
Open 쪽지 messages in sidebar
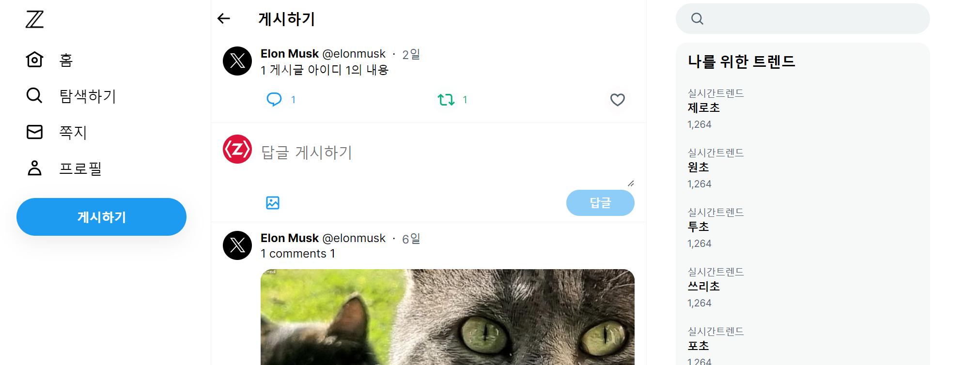tap(57, 132)
